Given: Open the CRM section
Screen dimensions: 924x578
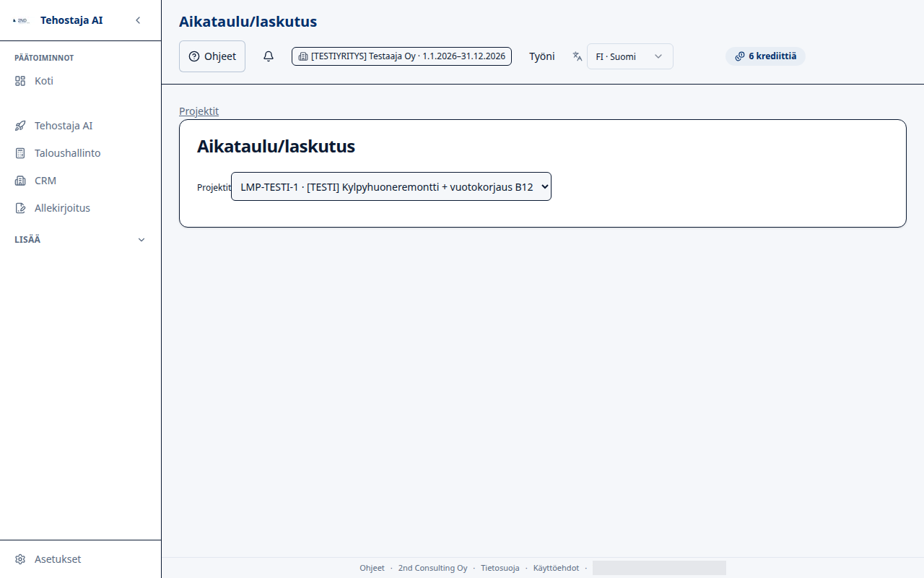Looking at the screenshot, I should coord(80,181).
